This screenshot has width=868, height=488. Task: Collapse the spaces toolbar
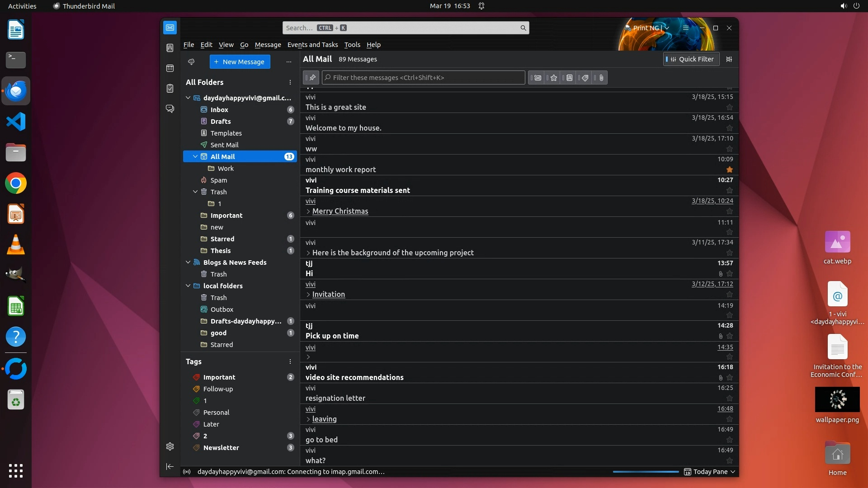click(x=170, y=466)
